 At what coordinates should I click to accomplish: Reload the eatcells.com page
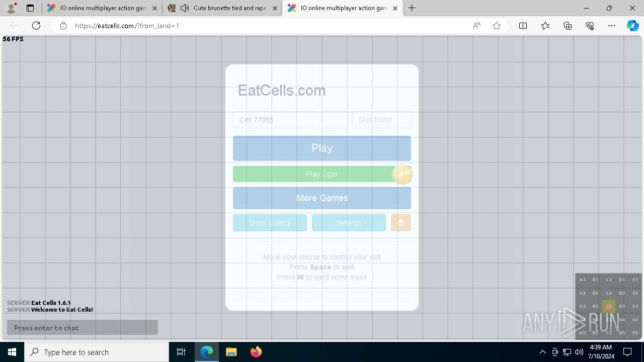click(x=36, y=26)
